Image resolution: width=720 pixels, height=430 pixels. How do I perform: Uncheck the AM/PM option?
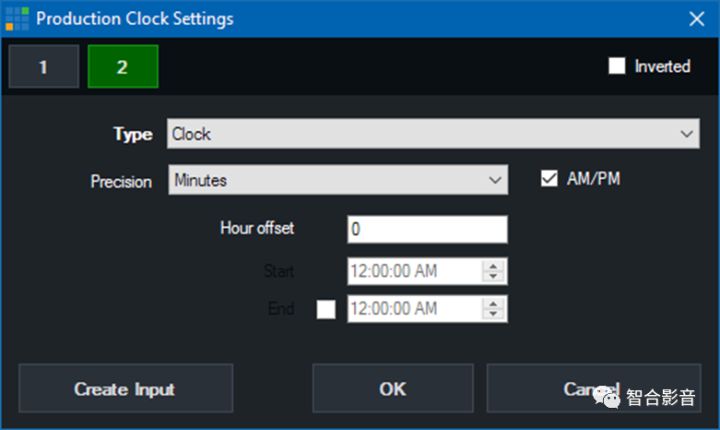548,180
